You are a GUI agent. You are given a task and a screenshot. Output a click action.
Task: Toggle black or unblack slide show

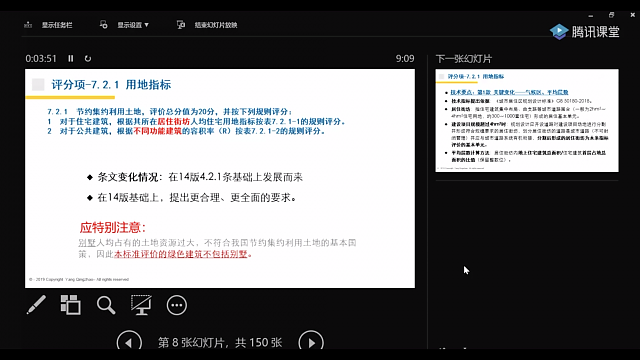coord(141,305)
